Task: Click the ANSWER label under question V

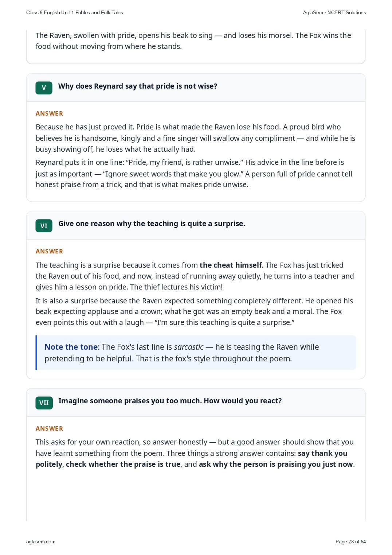Action: (49, 113)
